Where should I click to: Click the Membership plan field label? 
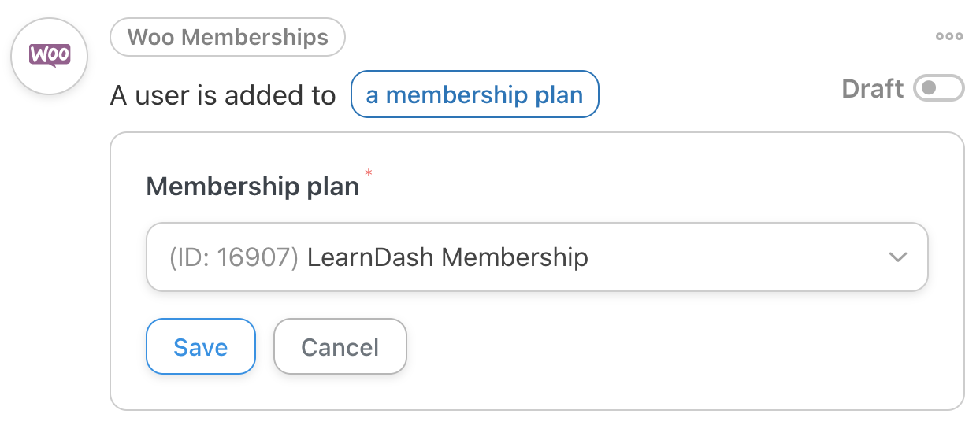tap(252, 187)
